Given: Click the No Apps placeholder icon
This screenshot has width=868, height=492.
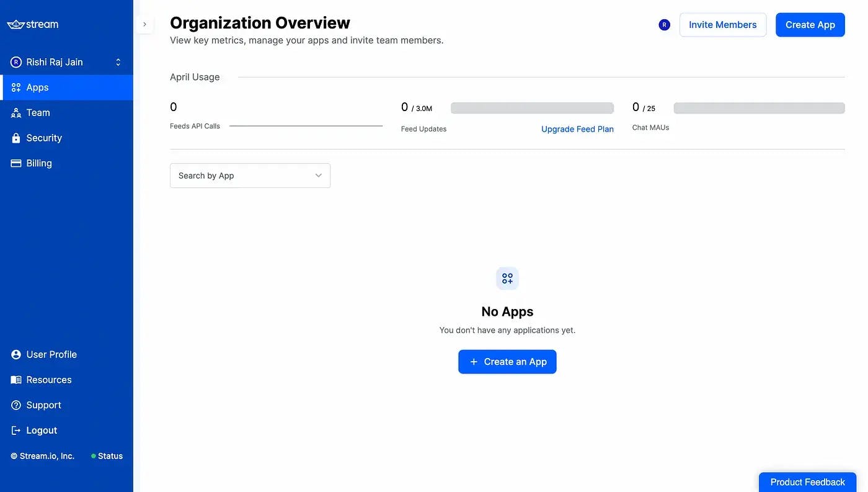Looking at the screenshot, I should click(x=507, y=279).
